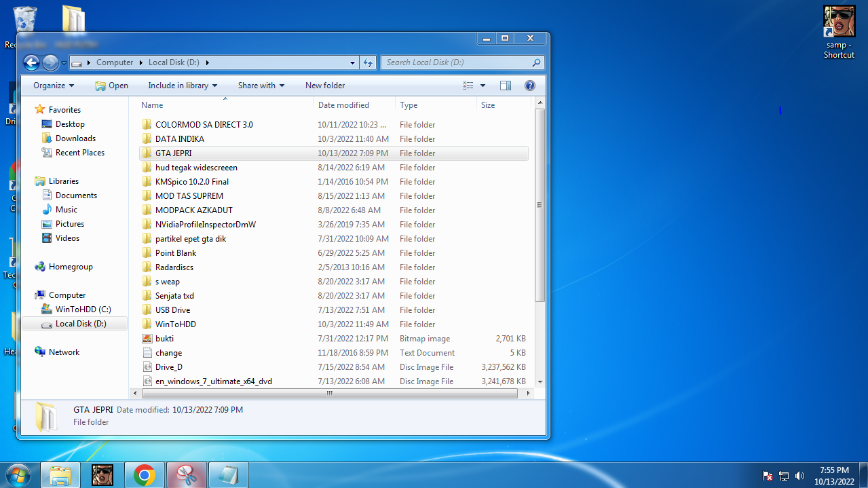Click the partikel epet gta dik name
The height and width of the screenshot is (488, 868).
pos(191,239)
